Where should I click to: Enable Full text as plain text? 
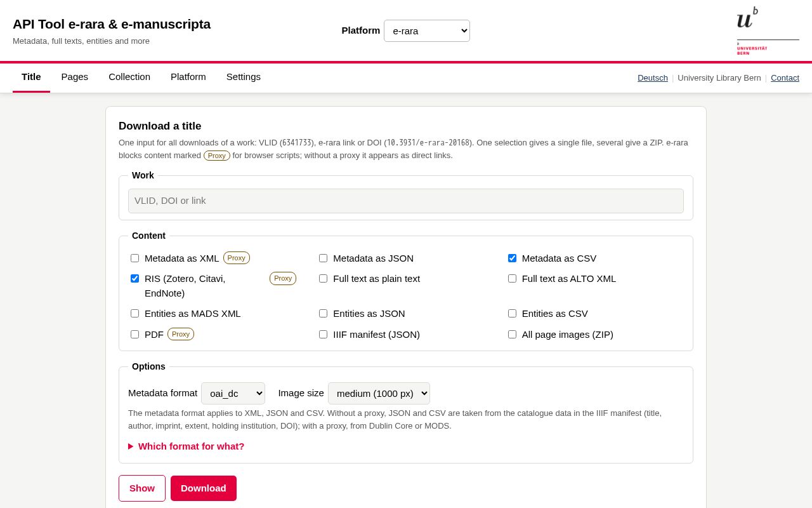(324, 279)
